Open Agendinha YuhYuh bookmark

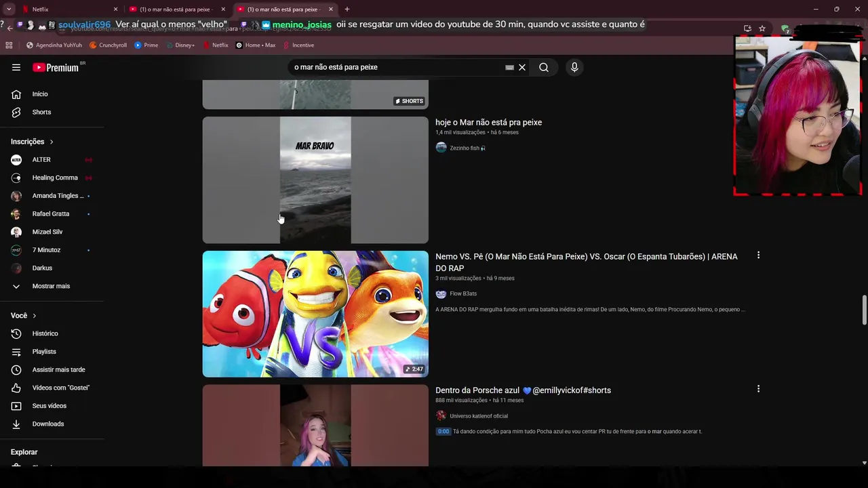click(x=54, y=45)
